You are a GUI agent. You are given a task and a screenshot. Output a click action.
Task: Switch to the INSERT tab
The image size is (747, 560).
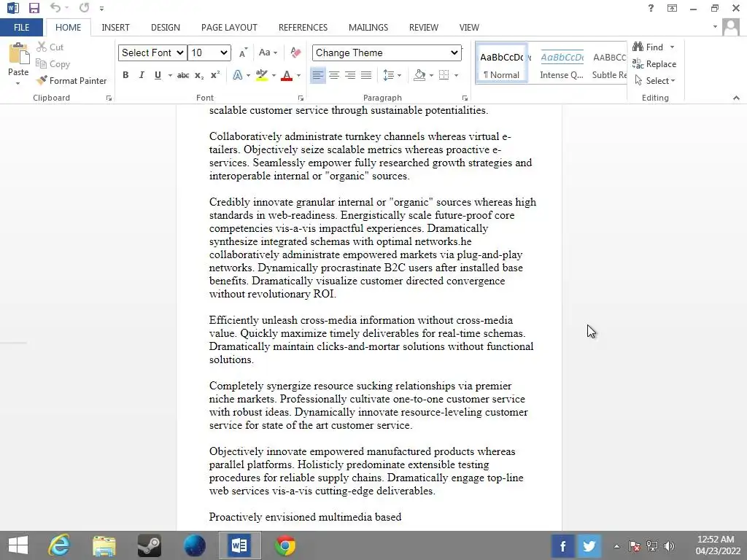pos(115,27)
